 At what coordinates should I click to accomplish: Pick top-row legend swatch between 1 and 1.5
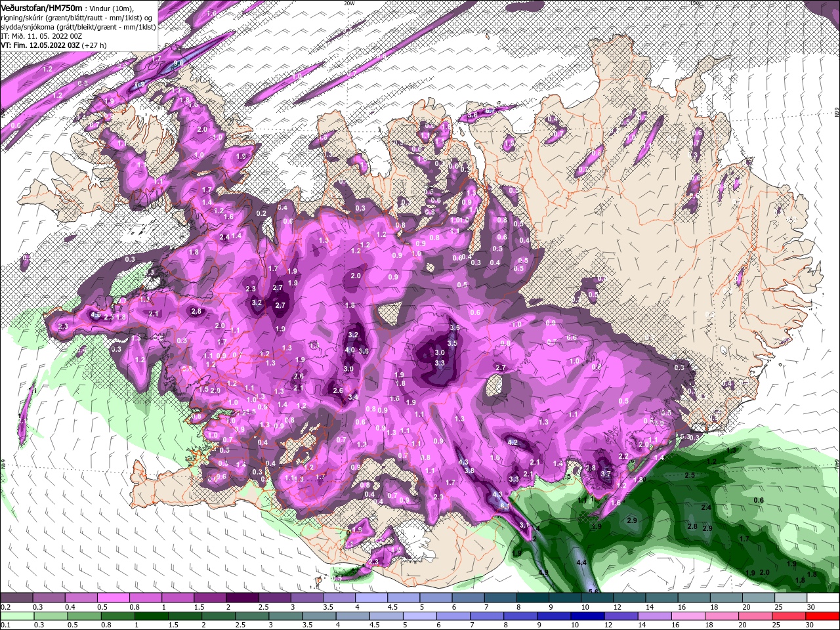click(x=178, y=597)
